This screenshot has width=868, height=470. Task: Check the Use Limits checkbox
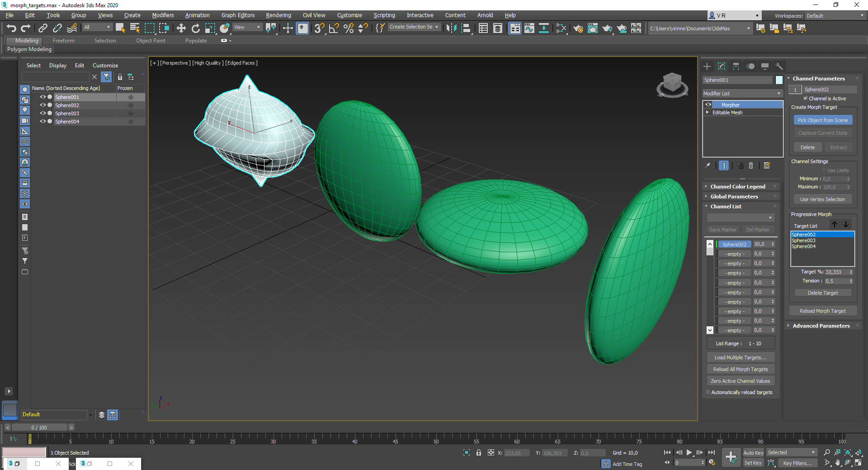point(825,170)
